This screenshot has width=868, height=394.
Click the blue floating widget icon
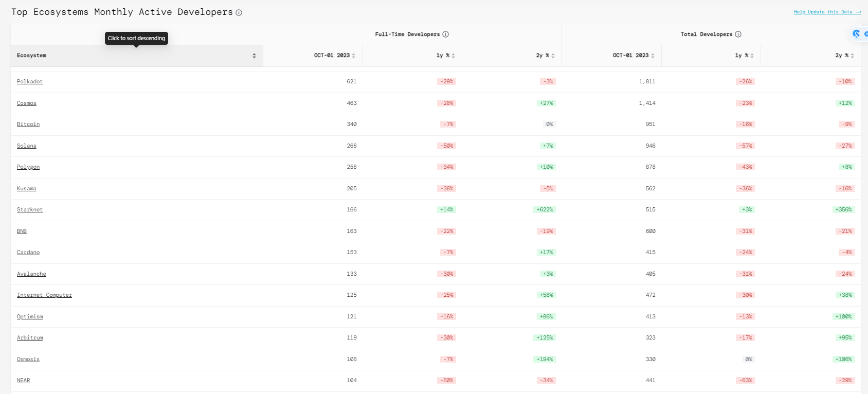coord(857,34)
